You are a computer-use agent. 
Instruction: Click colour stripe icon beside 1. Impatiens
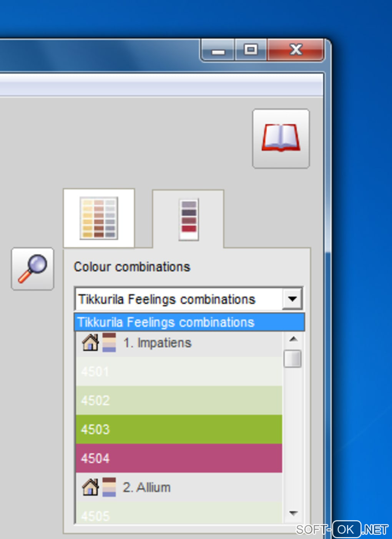pos(109,342)
